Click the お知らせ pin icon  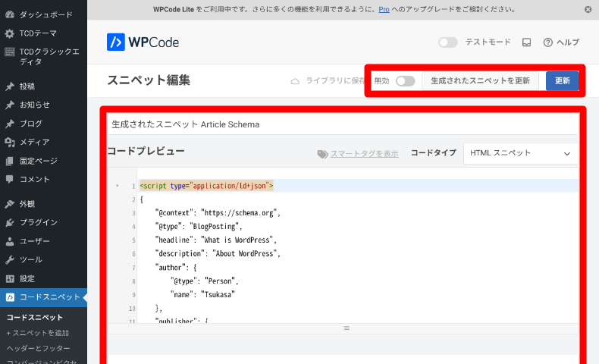(10, 105)
